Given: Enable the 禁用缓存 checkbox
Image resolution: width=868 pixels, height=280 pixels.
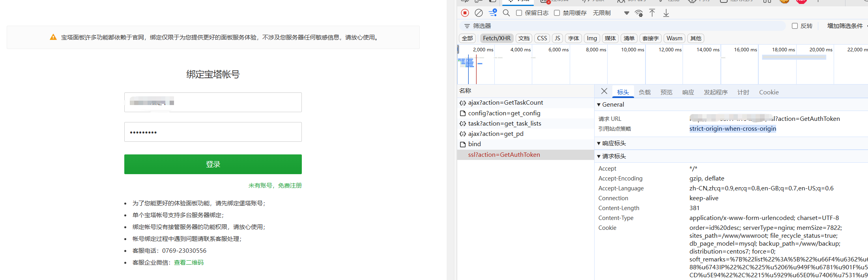Looking at the screenshot, I should [557, 13].
